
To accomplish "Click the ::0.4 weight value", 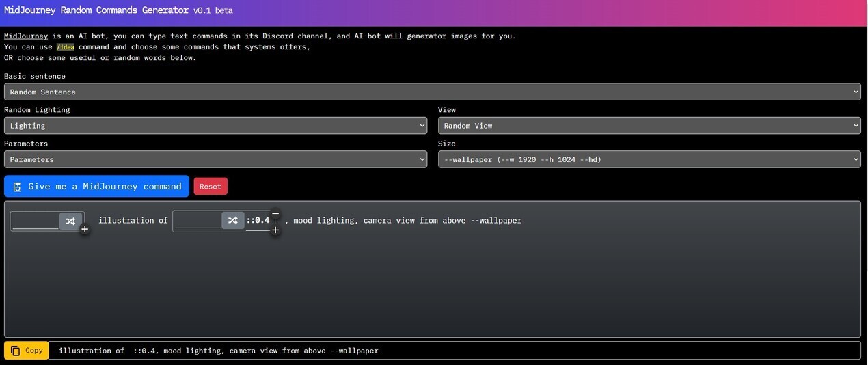I will (258, 220).
